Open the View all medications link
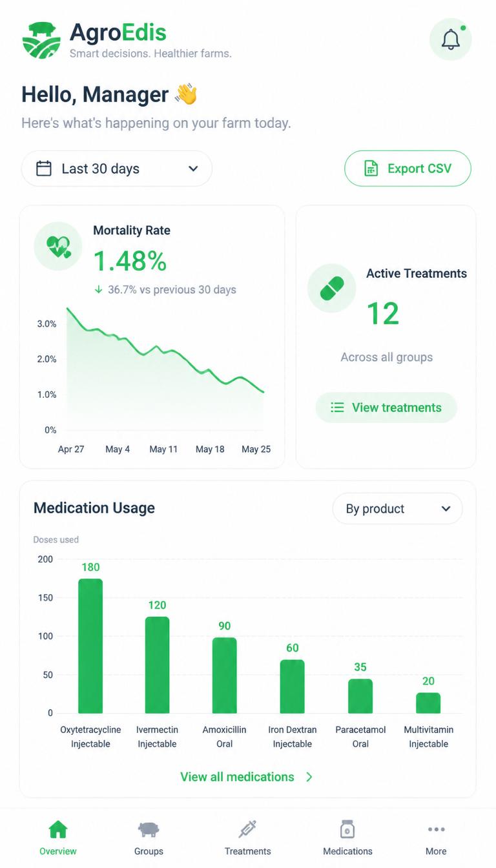Viewport: 496px width, 868px height. pyautogui.click(x=237, y=777)
